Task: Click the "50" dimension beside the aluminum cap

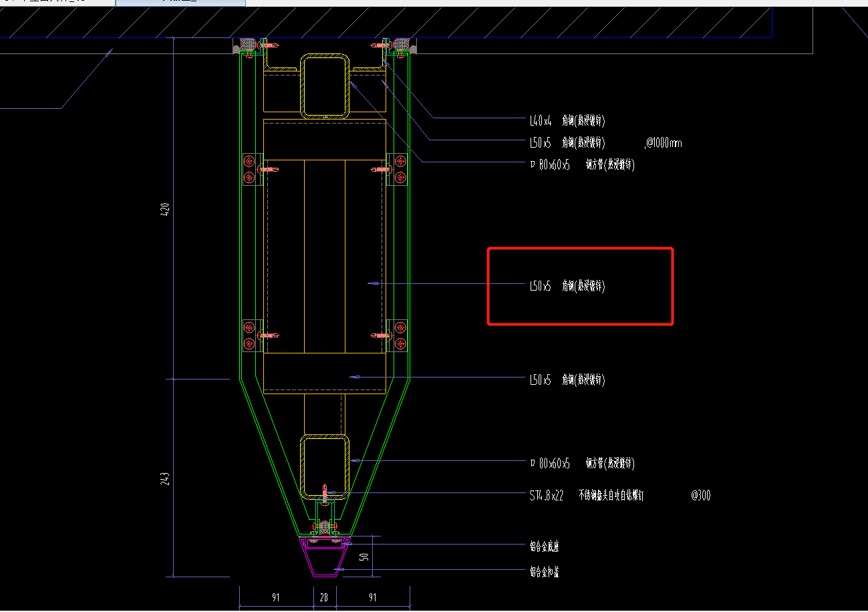Action: (364, 557)
